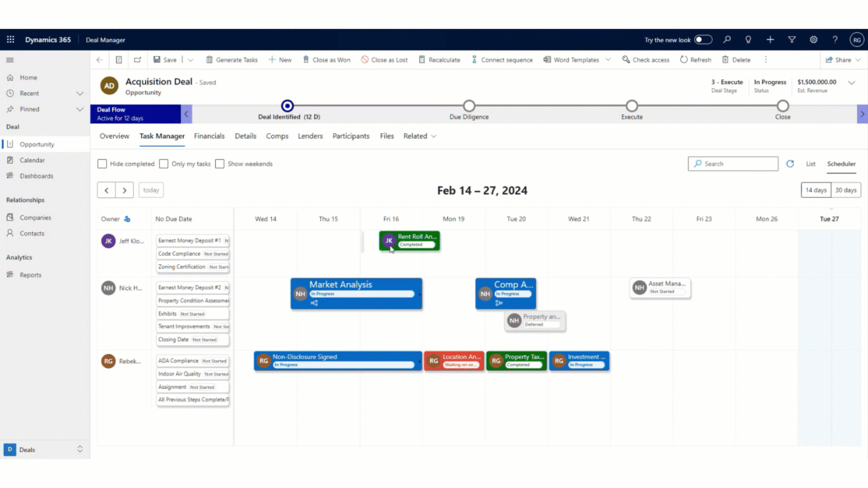Open the Task Manager tab
This screenshot has width=868, height=488.
162,136
